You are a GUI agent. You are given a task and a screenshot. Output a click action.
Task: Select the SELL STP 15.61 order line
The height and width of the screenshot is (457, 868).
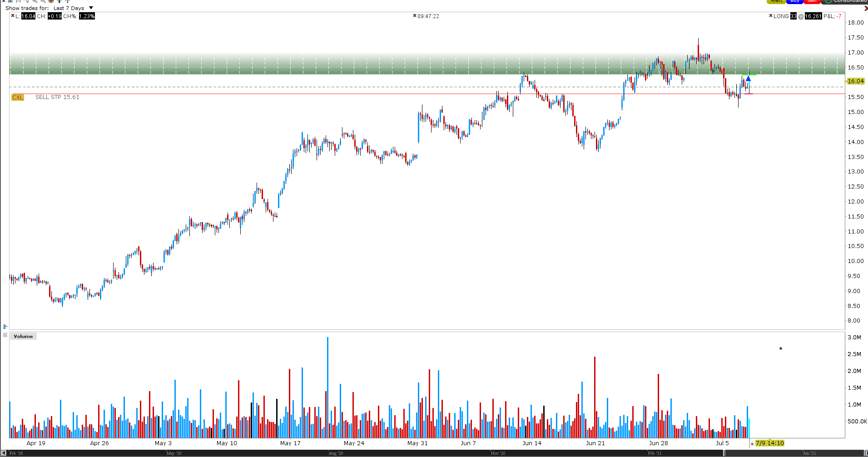pos(57,97)
